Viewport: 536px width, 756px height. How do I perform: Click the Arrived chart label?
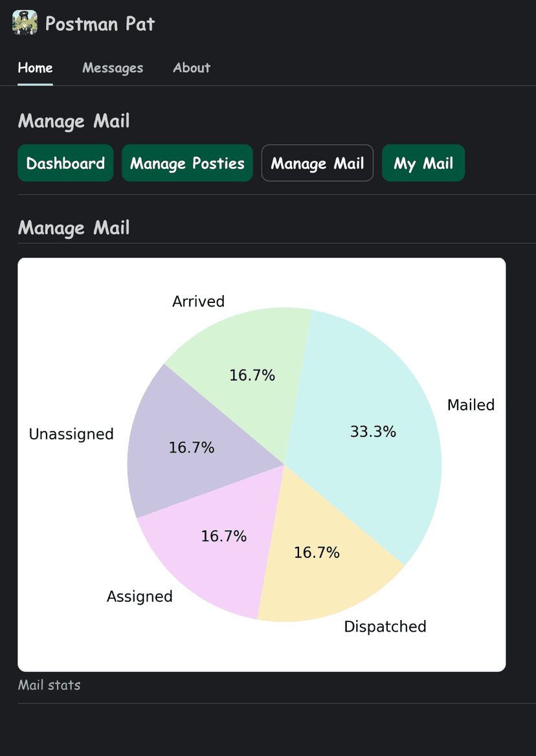[x=198, y=302]
